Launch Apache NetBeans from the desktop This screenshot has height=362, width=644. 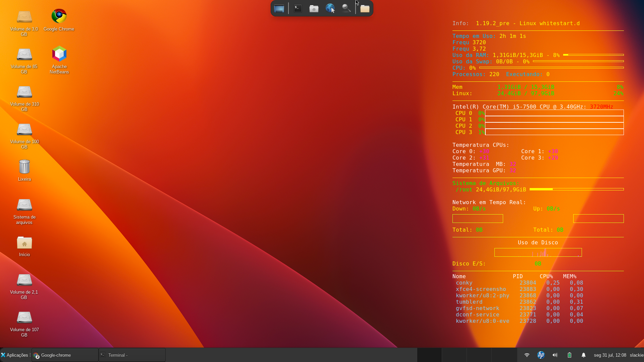coord(59,60)
